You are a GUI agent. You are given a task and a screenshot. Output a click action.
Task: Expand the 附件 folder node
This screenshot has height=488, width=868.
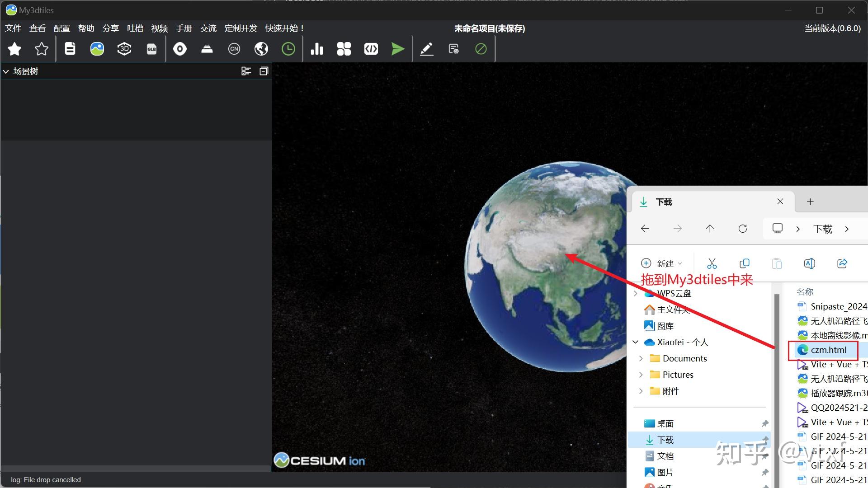641,391
